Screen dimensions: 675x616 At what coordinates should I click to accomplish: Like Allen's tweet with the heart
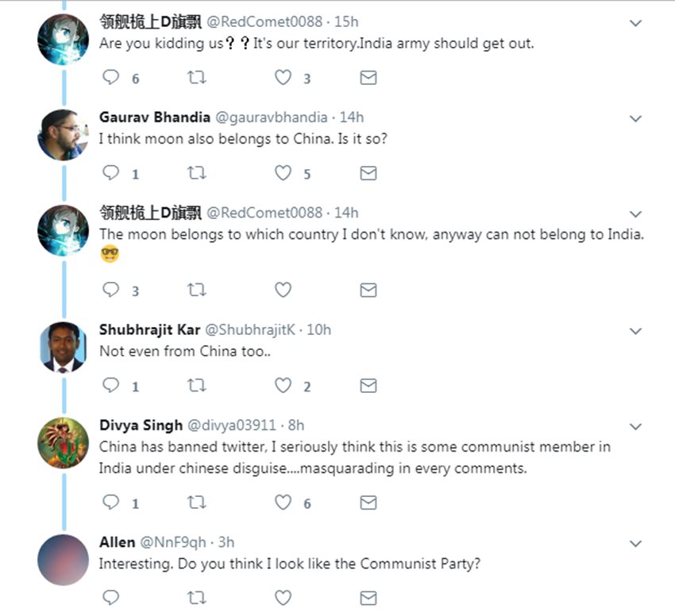pos(283,597)
